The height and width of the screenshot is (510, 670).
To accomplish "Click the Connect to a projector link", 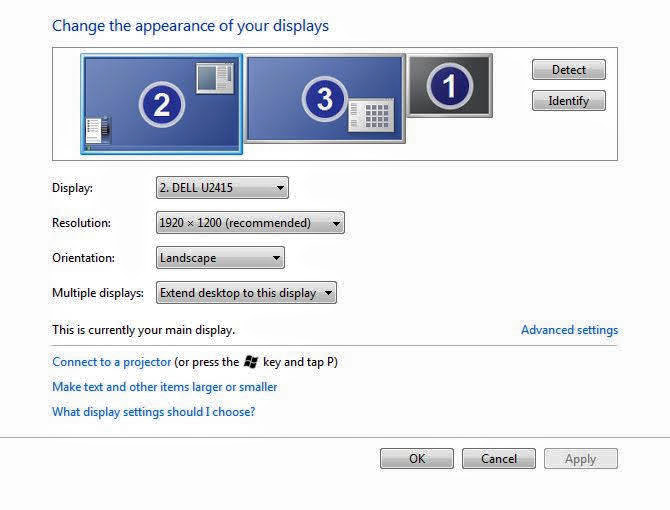I will pos(112,362).
